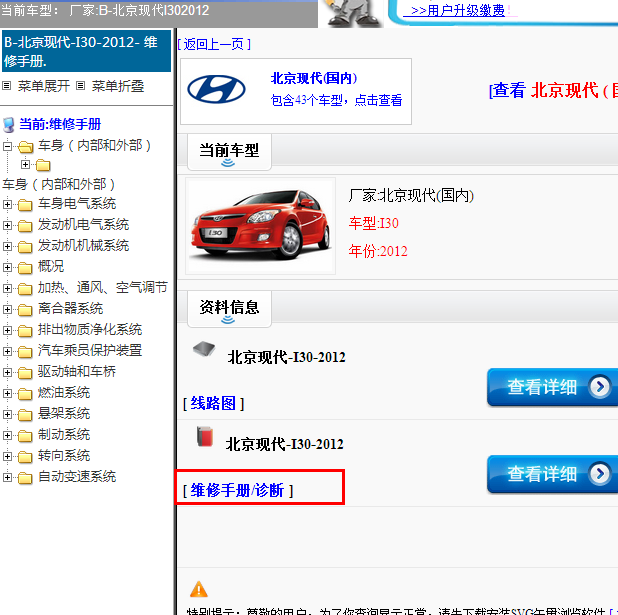The width and height of the screenshot is (618, 615).
Task: Open the 发动机机械系统 tree item
Action: pos(83,246)
